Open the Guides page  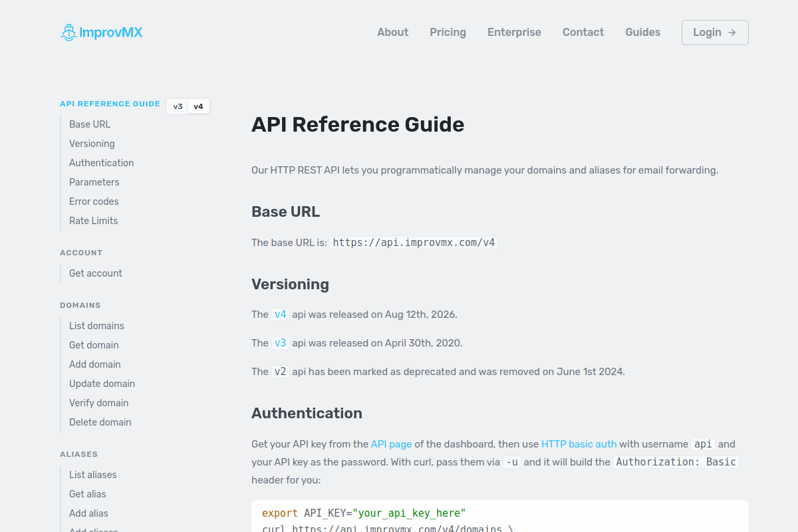click(x=643, y=33)
